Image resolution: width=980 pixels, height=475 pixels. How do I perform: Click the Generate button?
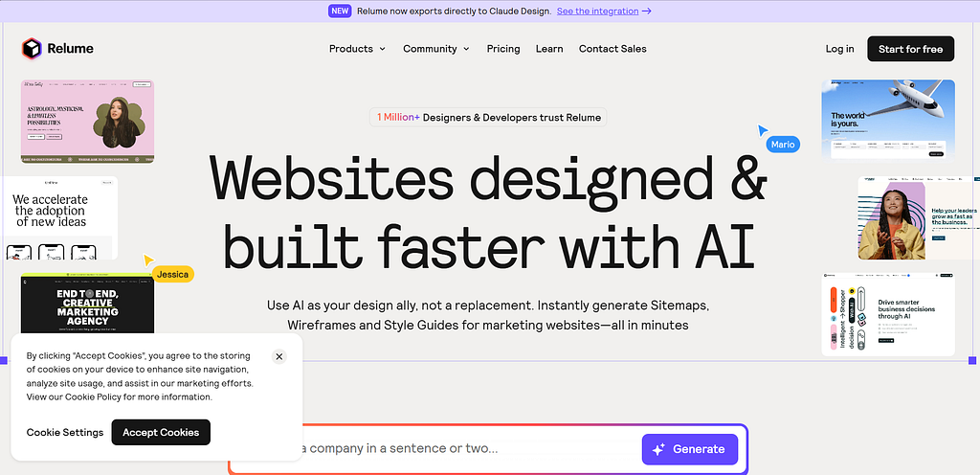click(690, 449)
